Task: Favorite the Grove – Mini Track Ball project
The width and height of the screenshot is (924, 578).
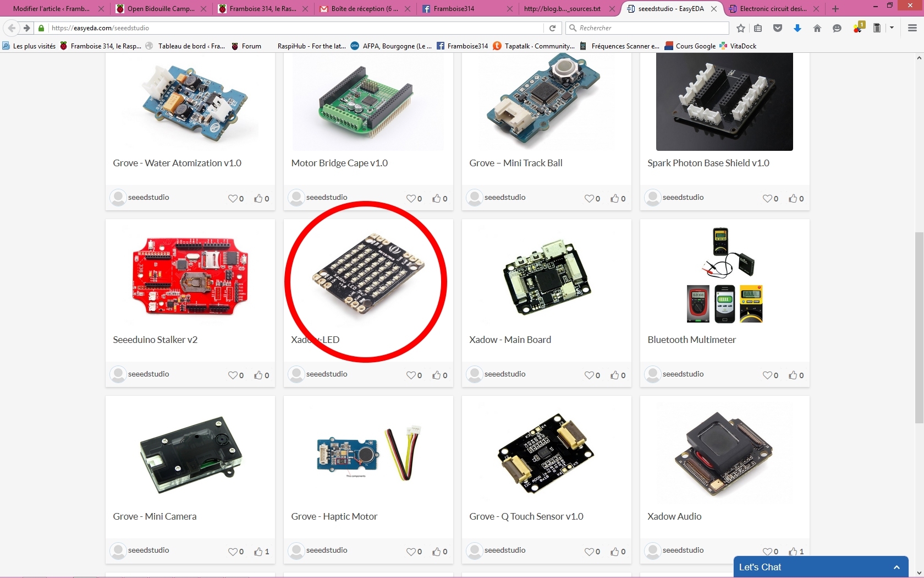Action: click(589, 199)
